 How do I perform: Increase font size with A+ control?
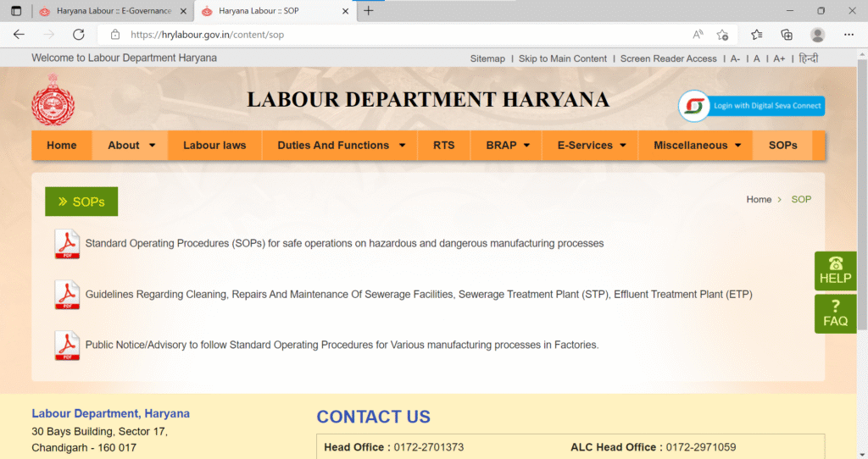point(779,58)
